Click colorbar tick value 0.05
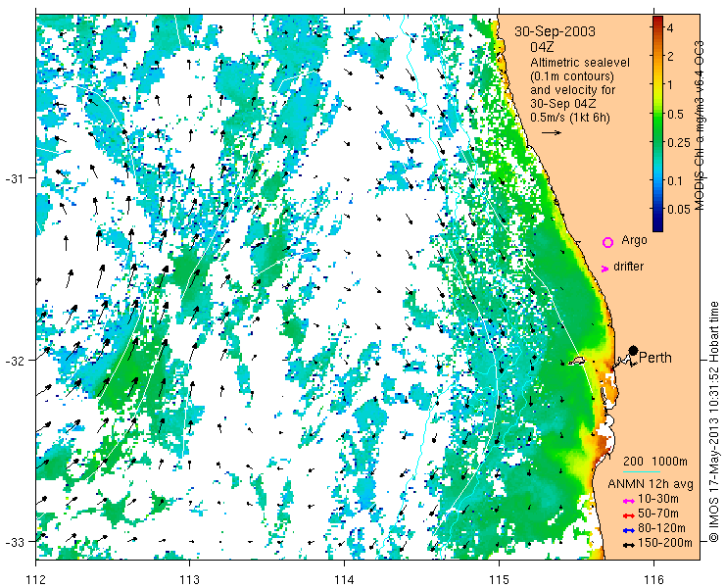The width and height of the screenshot is (725, 588). (678, 209)
